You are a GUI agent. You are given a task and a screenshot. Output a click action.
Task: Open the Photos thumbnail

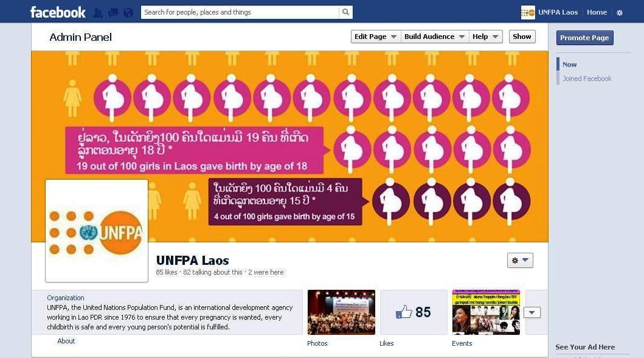[341, 312]
